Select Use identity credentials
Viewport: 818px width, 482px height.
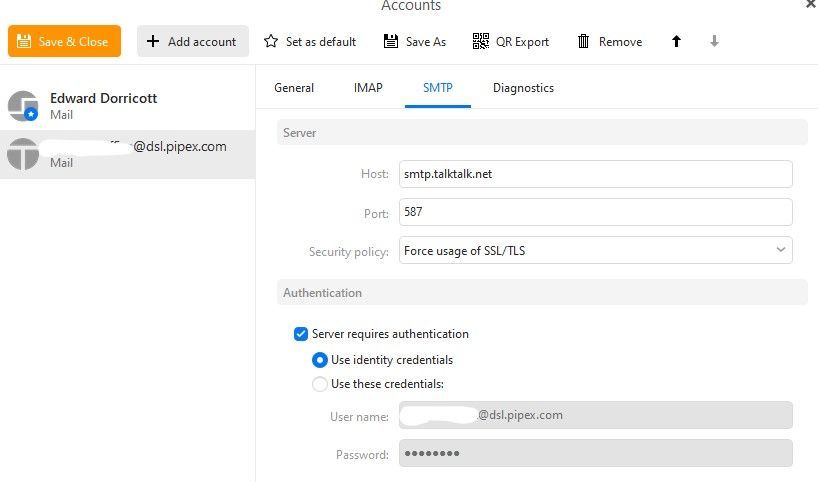[320, 360]
